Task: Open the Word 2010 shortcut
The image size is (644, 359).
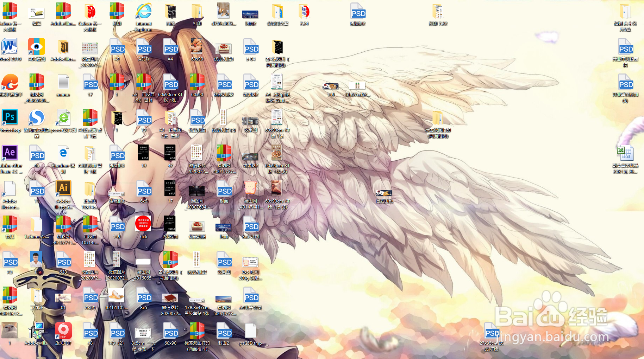Action: click(10, 50)
